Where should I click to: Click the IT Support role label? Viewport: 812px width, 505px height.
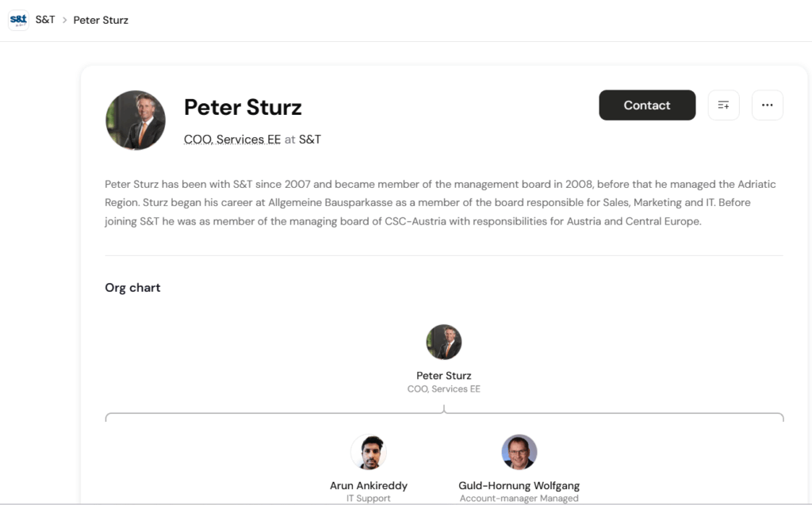click(x=369, y=499)
